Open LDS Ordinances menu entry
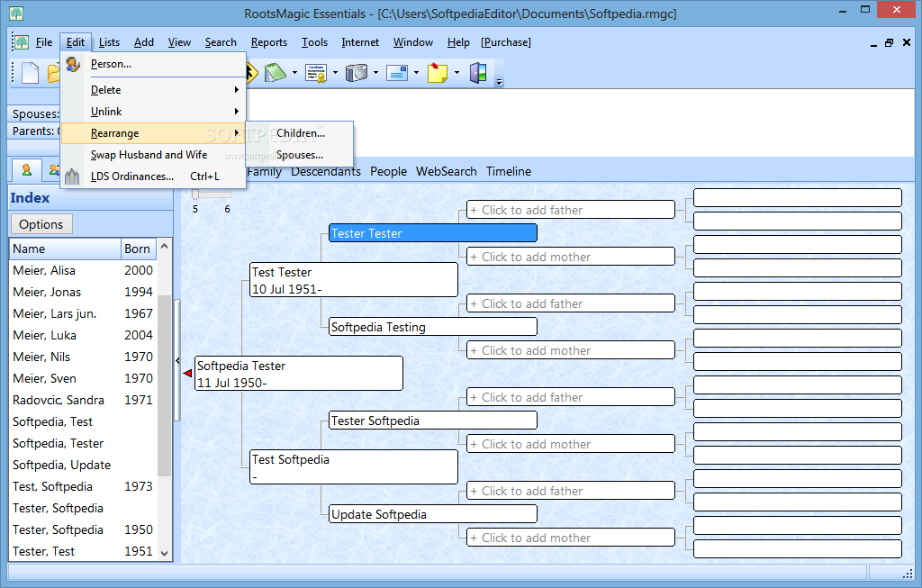Image resolution: width=922 pixels, height=588 pixels. 153,176
